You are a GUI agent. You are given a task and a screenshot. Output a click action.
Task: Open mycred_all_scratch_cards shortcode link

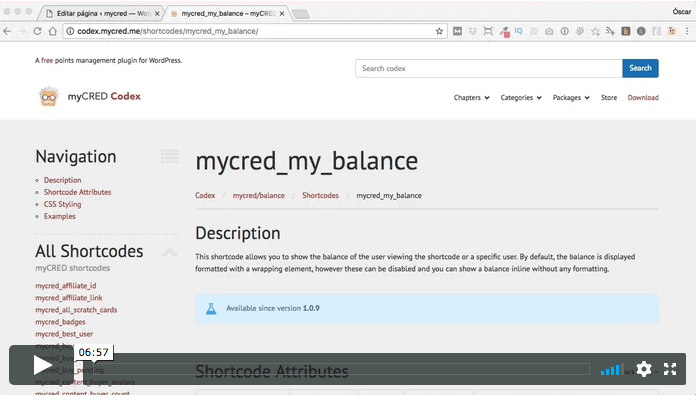tap(76, 310)
